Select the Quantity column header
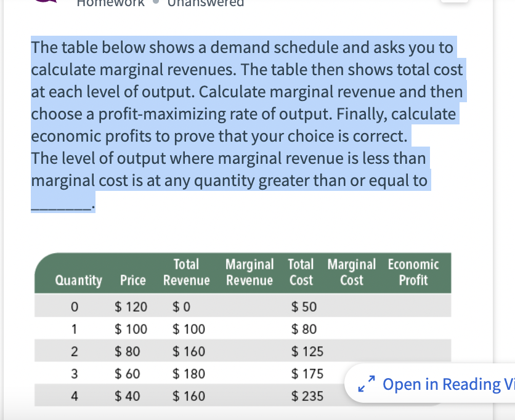The image size is (515, 420). [x=79, y=280]
